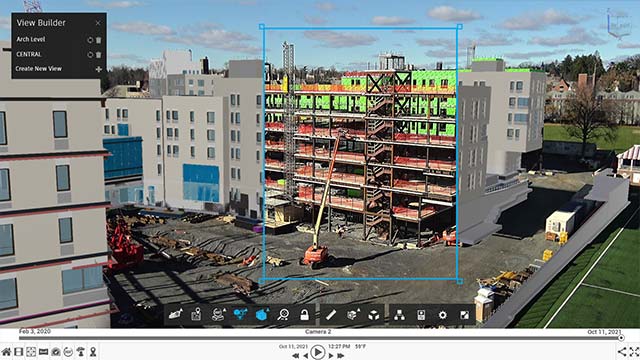Click the 12:27 PM time label
This screenshot has height=360, width=640.
tap(339, 347)
